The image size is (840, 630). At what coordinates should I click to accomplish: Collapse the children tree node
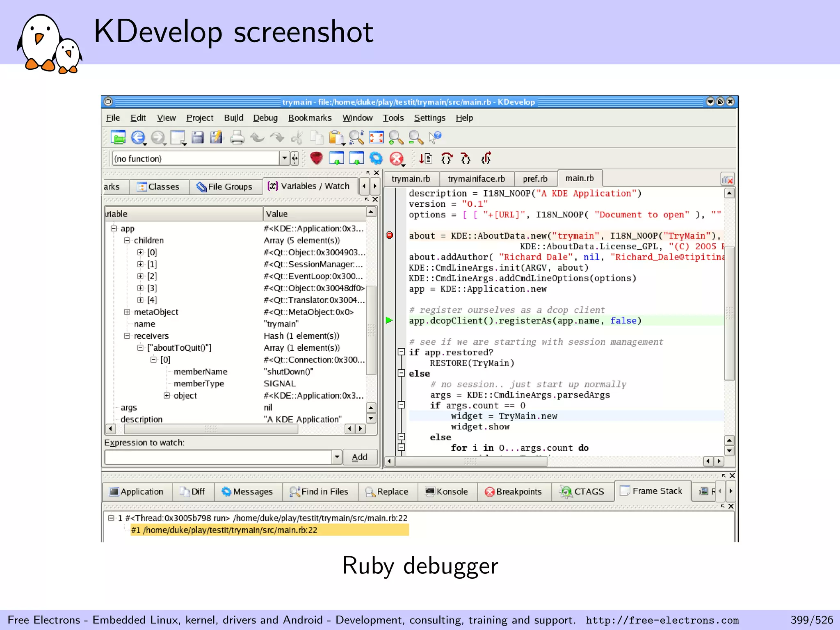pos(127,240)
